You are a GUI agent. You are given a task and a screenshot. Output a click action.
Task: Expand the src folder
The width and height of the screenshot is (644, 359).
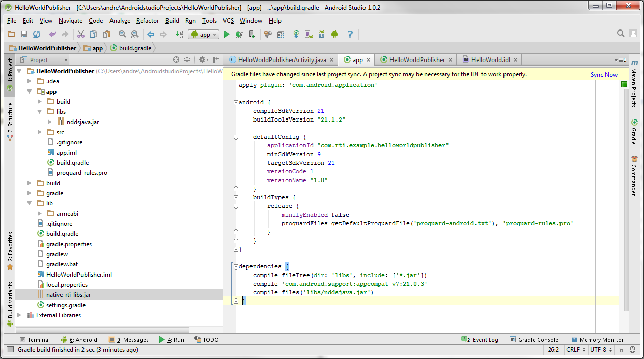pos(40,132)
